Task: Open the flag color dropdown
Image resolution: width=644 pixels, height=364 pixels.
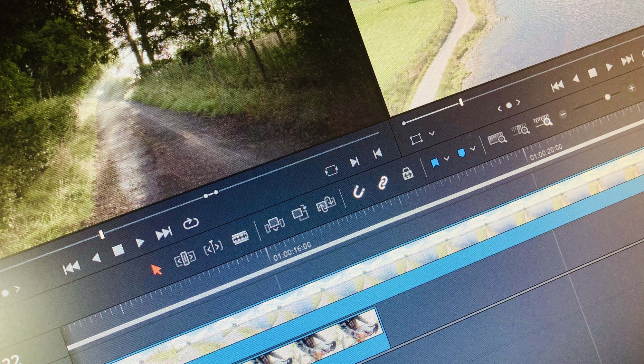Action: pyautogui.click(x=446, y=159)
